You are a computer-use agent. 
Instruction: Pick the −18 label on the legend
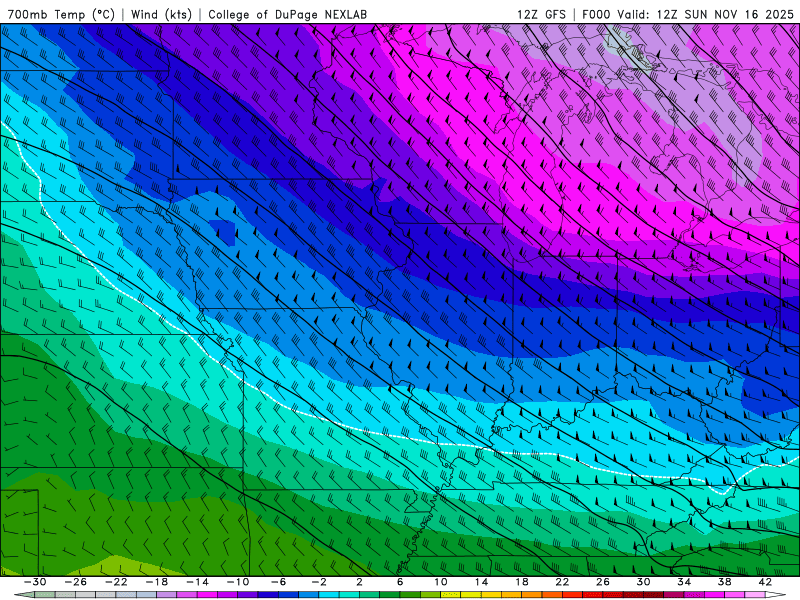tap(157, 582)
